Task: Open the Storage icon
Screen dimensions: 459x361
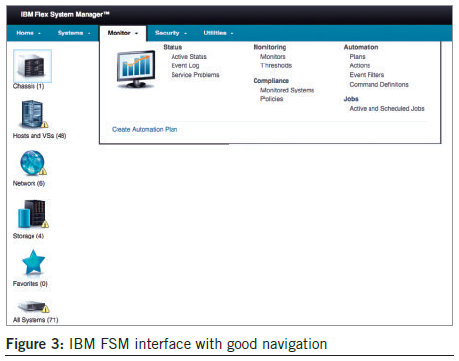Action: (33, 214)
